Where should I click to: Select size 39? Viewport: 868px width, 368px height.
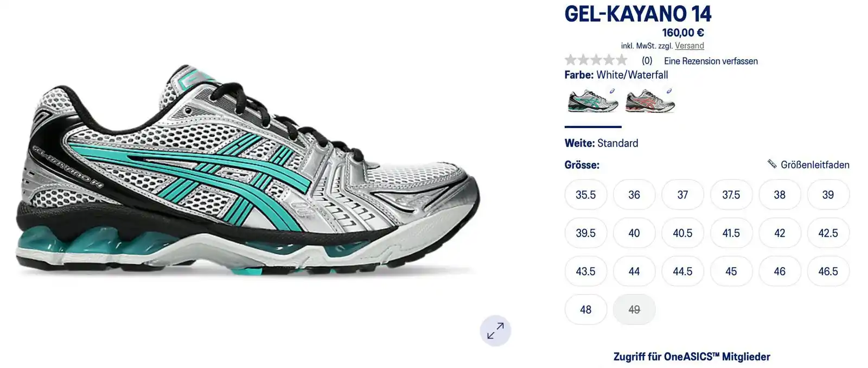pos(828,195)
